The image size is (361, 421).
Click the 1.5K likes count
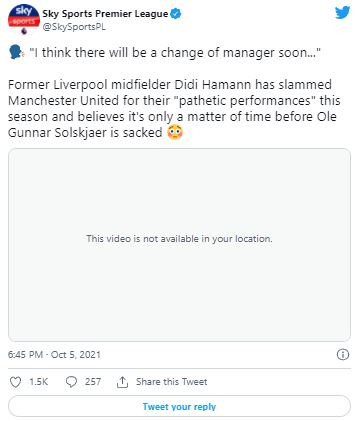coord(39,382)
